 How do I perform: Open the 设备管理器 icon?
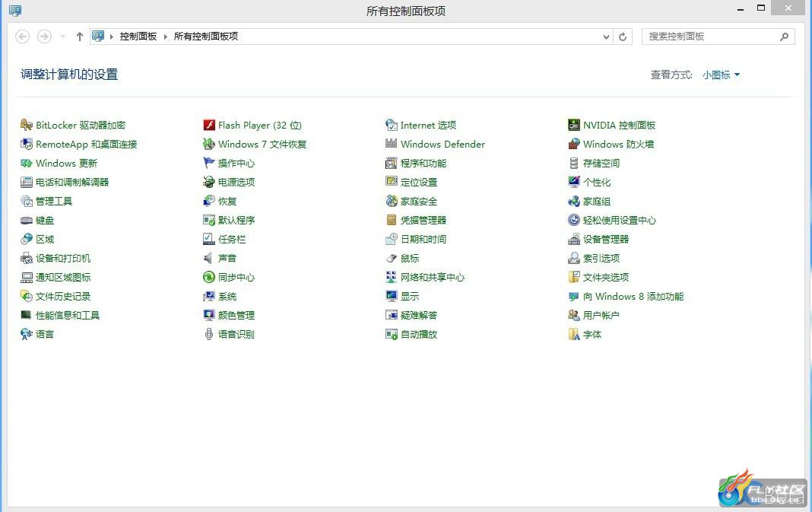tap(574, 239)
